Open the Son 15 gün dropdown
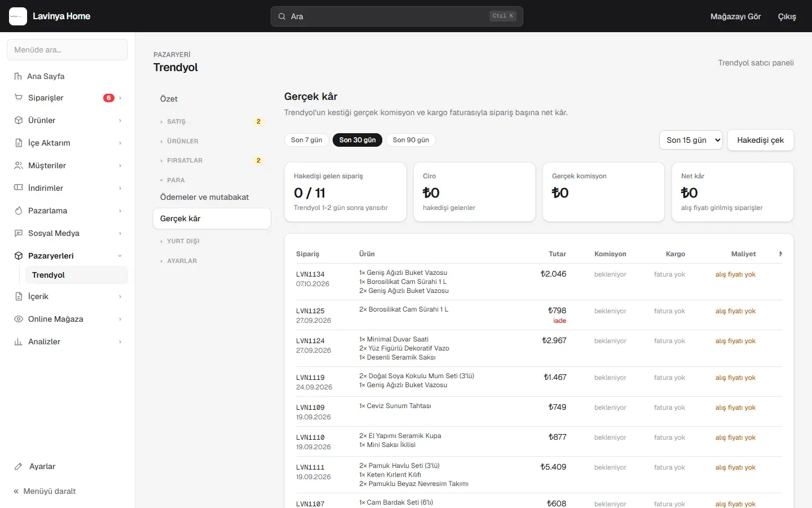This screenshot has height=508, width=812. (x=691, y=140)
